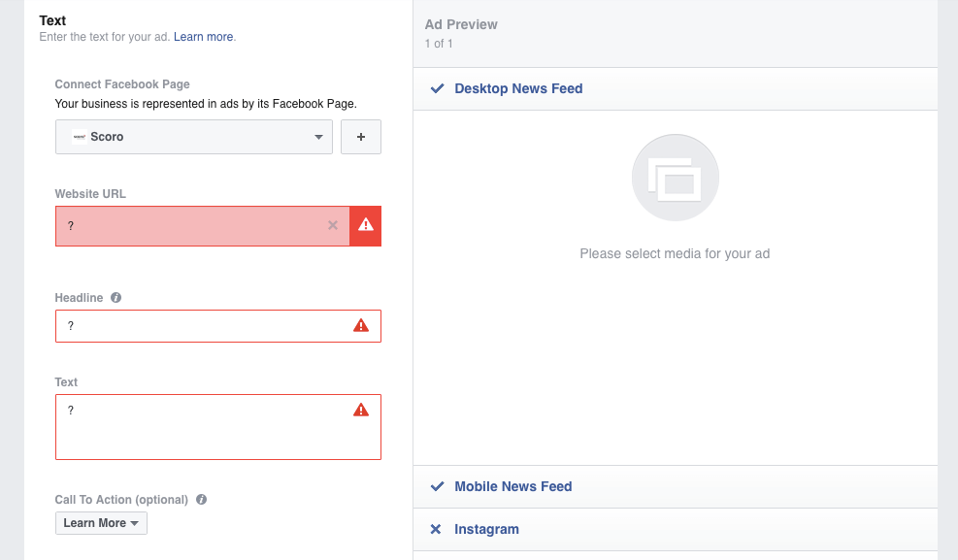Select the Instagram preview tab
This screenshot has width=958, height=560.
pyautogui.click(x=676, y=530)
